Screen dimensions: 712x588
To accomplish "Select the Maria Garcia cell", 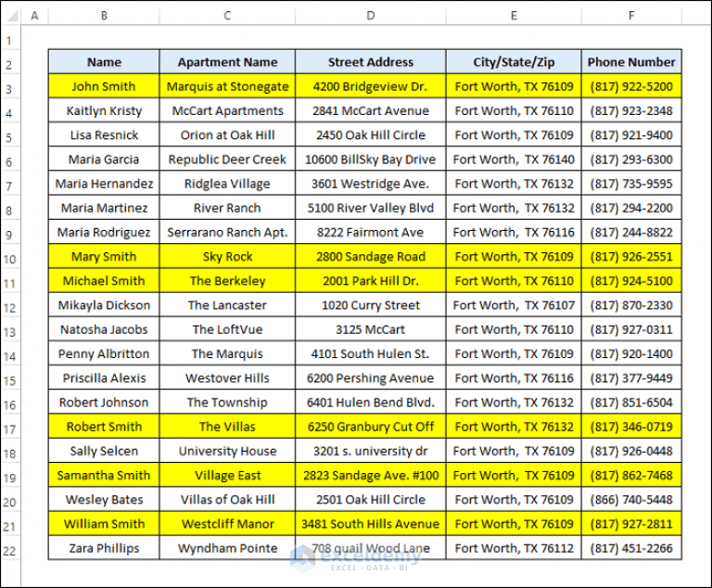I will pyautogui.click(x=104, y=159).
